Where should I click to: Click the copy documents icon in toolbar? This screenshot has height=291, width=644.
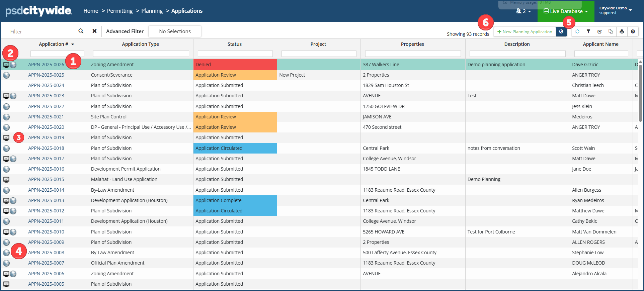tap(611, 31)
